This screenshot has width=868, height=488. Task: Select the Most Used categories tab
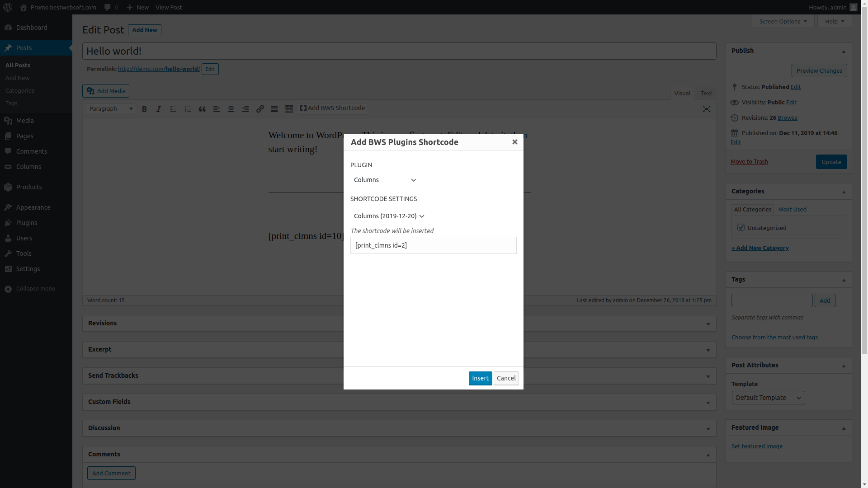click(792, 210)
